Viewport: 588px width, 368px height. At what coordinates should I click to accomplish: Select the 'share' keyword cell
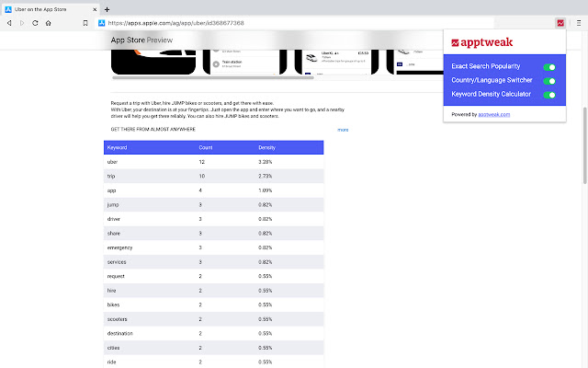point(114,233)
